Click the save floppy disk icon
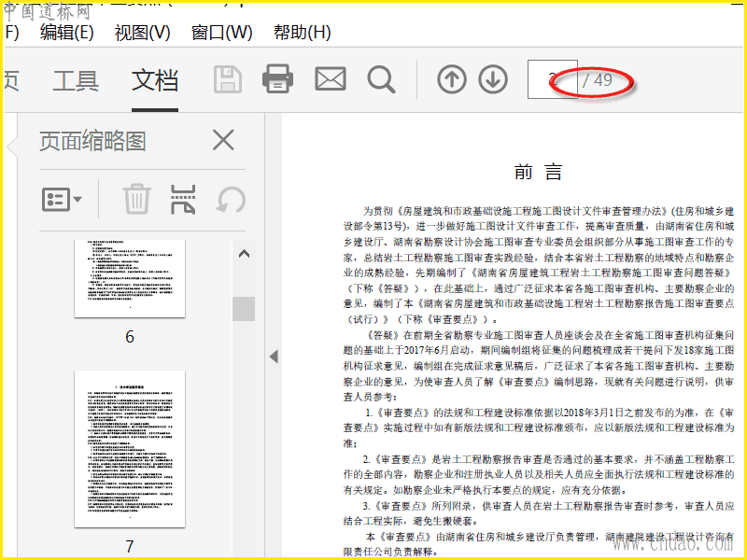Viewport: 747px width, 560px height. coord(228,79)
